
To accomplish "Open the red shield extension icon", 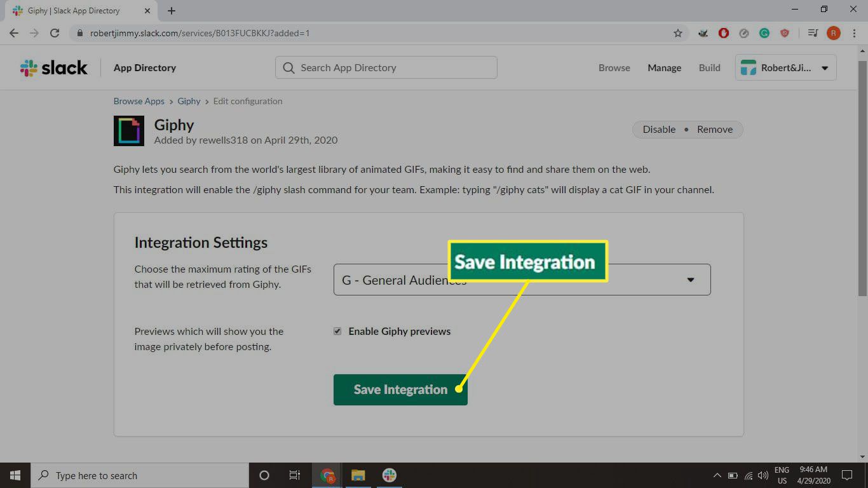I will tap(785, 33).
